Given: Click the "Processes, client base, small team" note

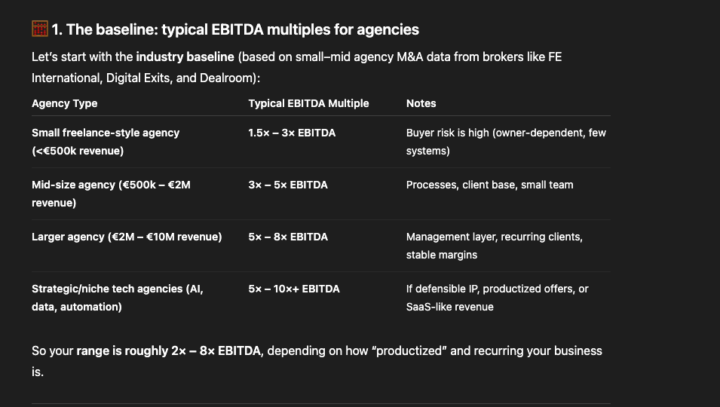Looking at the screenshot, I should coord(489,185).
